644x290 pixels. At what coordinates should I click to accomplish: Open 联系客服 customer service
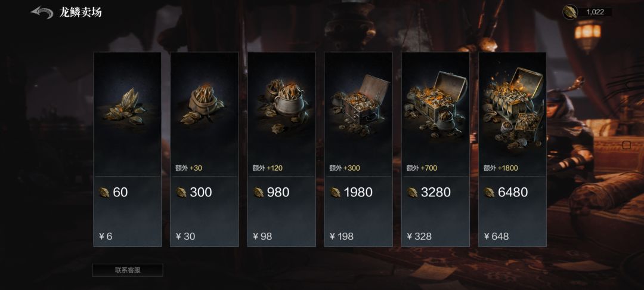[128, 270]
